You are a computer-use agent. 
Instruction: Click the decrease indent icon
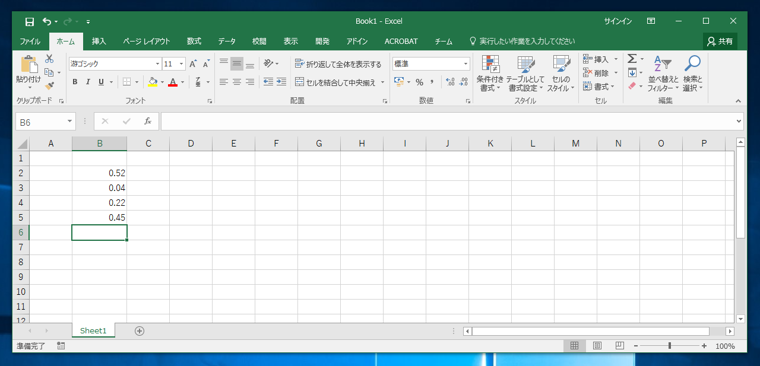(x=268, y=82)
